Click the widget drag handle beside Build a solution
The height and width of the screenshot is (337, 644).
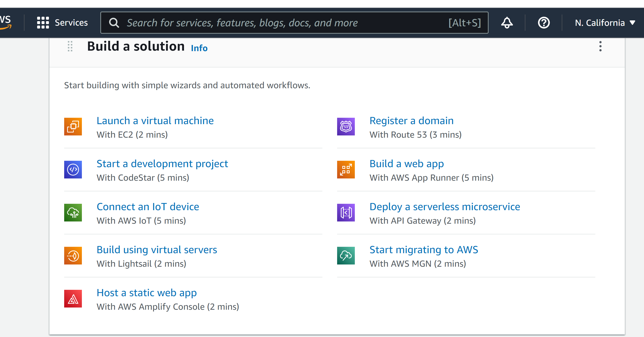(x=70, y=46)
